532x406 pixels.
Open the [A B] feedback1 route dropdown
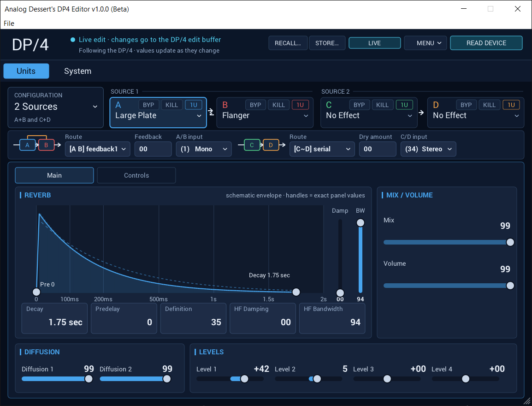pyautogui.click(x=98, y=149)
